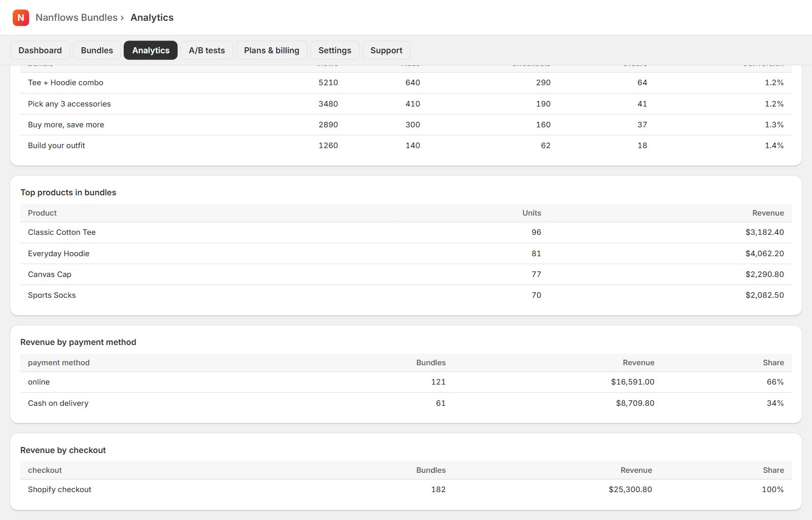
Task: Select the Analytics tab
Action: point(151,50)
